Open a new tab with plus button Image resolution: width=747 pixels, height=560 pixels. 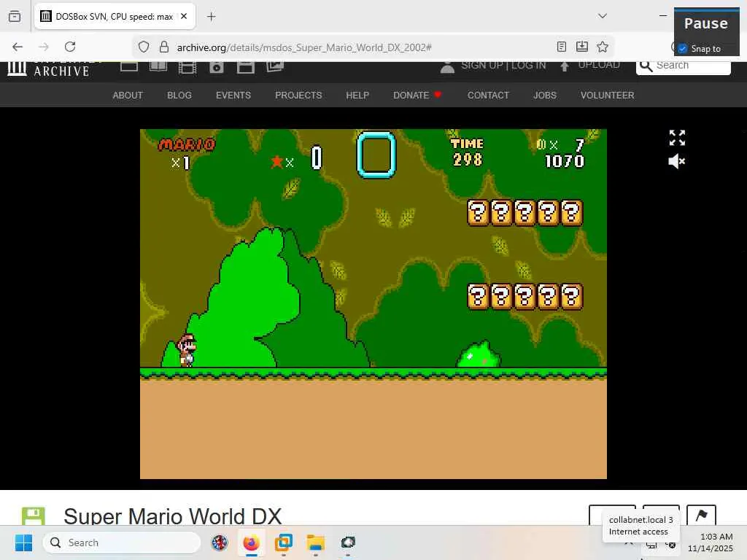[211, 17]
